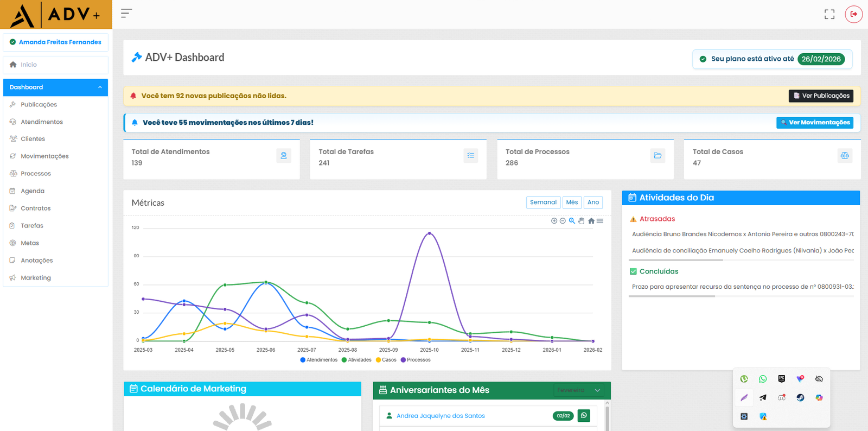
Task: Open WhatsApp for Andrea Jaquelyne dos Santos
Action: click(584, 416)
